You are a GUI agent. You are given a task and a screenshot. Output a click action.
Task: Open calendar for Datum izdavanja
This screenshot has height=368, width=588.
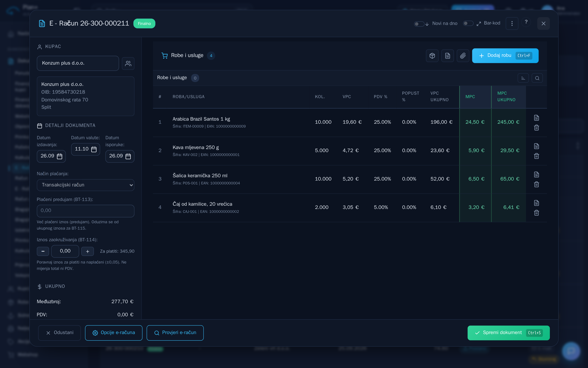tap(60, 156)
